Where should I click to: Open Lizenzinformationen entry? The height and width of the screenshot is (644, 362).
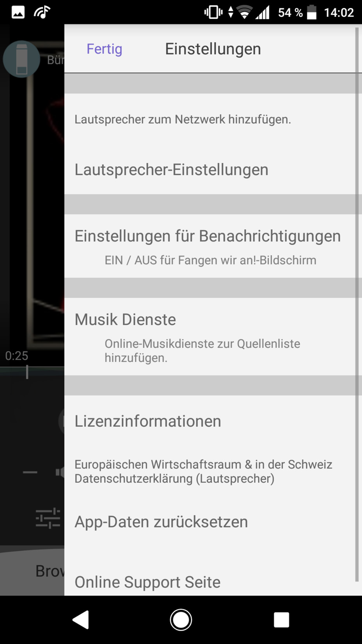point(210,421)
